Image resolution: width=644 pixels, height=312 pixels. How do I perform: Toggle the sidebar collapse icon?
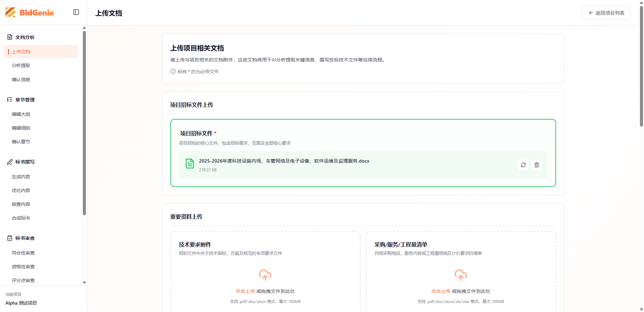coord(76,12)
